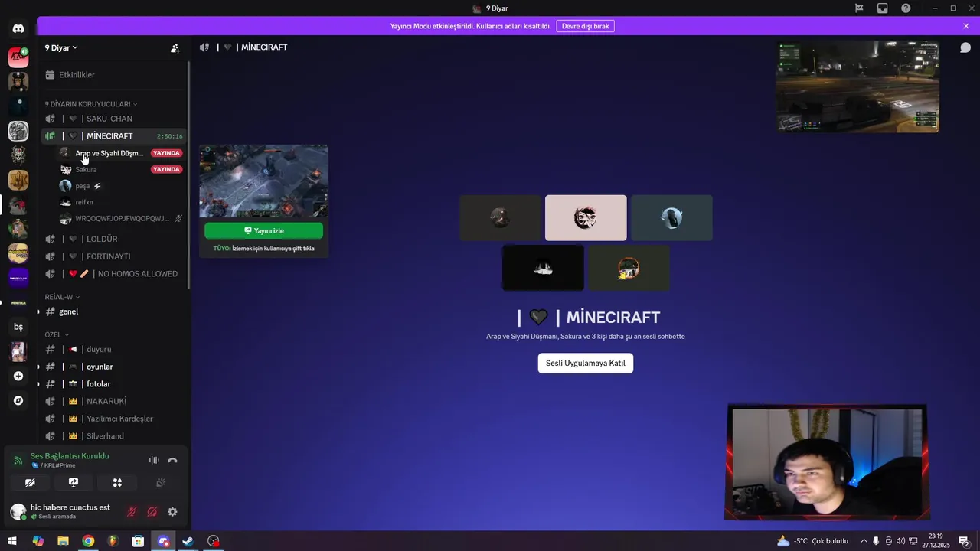980x551 pixels.
Task: Click the pink highlighted participant tile
Action: point(586,217)
